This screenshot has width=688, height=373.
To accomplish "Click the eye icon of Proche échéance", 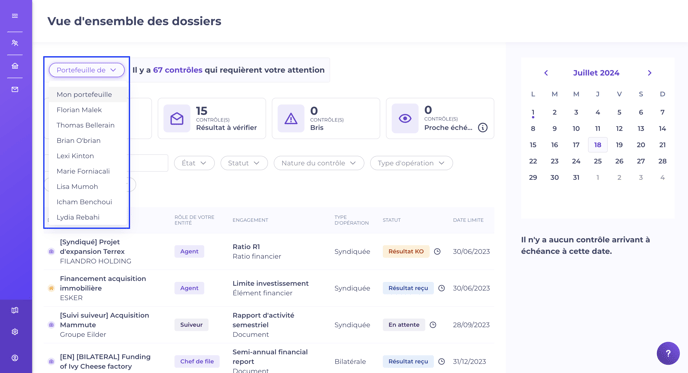I will (x=405, y=118).
